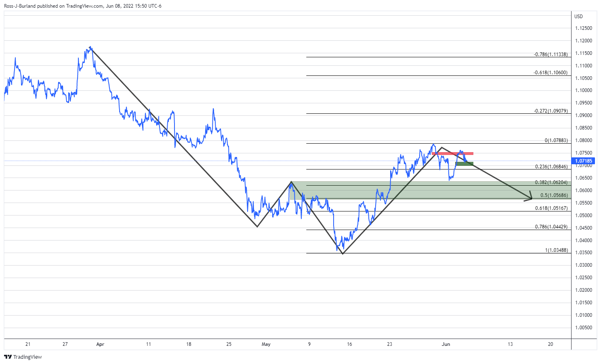Click the 1.03000 price axis value
The height and width of the screenshot is (364, 601).
[x=584, y=265]
